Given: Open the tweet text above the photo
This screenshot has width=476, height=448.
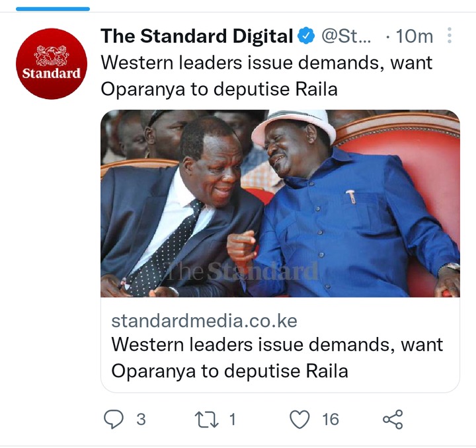Looking at the screenshot, I should tap(266, 76).
